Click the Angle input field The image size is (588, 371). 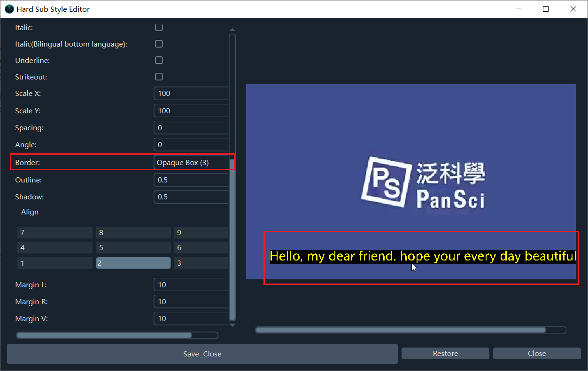191,145
